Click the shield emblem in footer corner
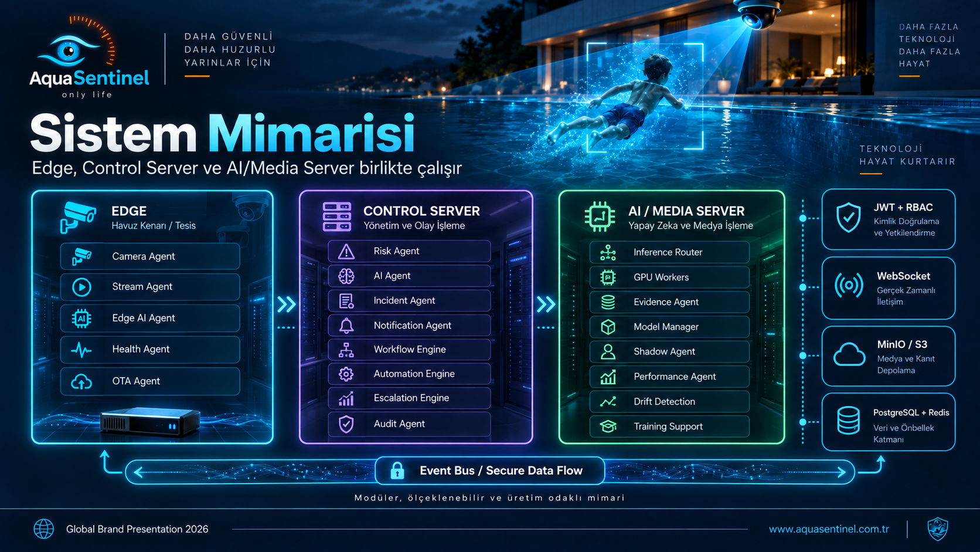Image resolution: width=980 pixels, height=552 pixels. coord(938,529)
